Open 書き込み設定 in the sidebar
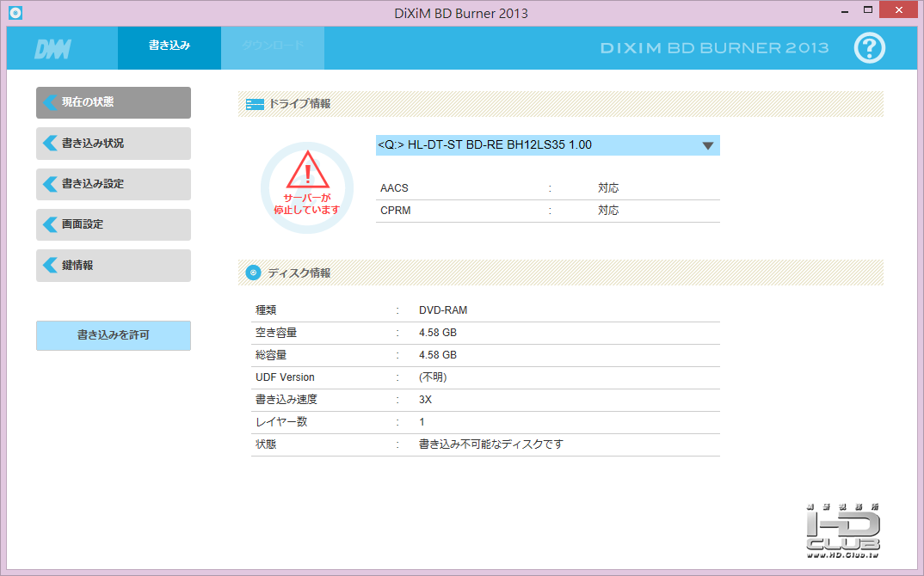Image resolution: width=924 pixels, height=576 pixels. click(x=114, y=184)
